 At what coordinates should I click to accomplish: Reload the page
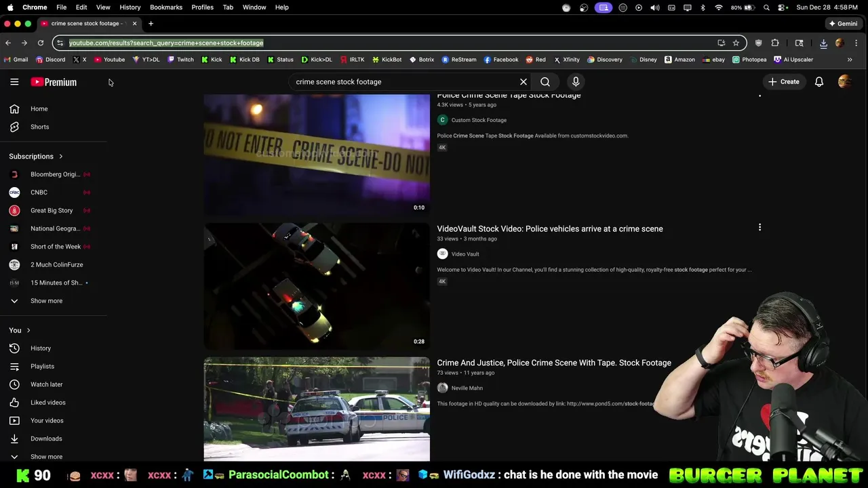[41, 43]
